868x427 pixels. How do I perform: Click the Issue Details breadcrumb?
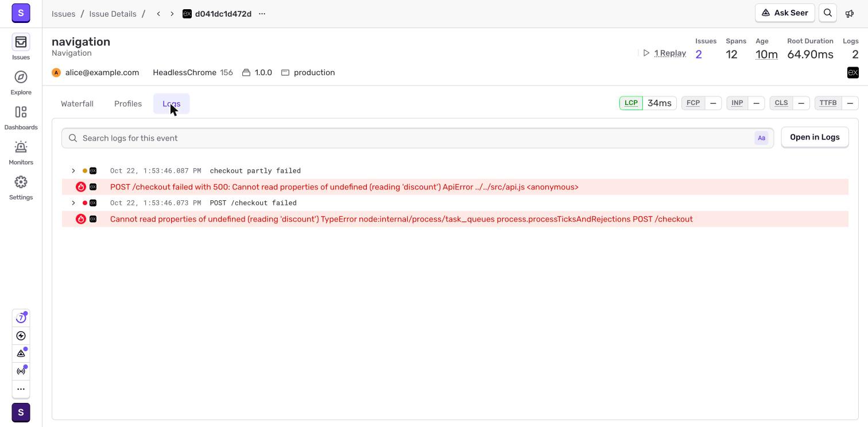tap(113, 14)
